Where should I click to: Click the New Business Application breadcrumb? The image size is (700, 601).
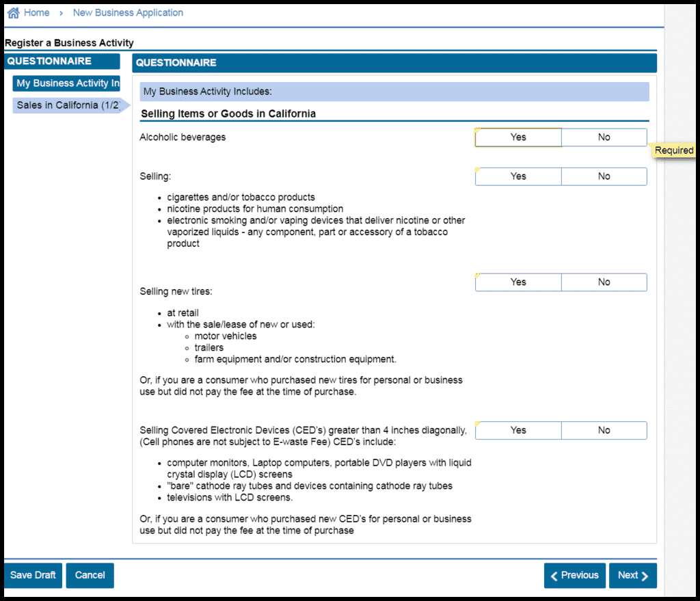pos(128,13)
